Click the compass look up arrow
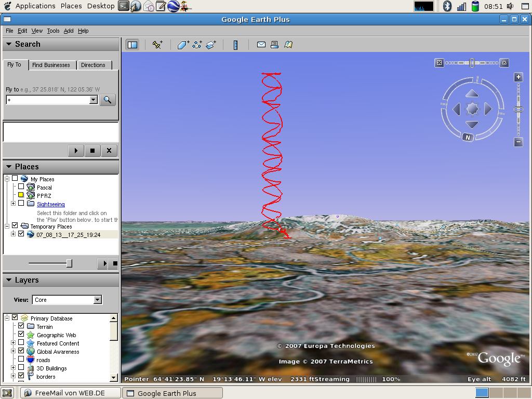 coord(472,94)
